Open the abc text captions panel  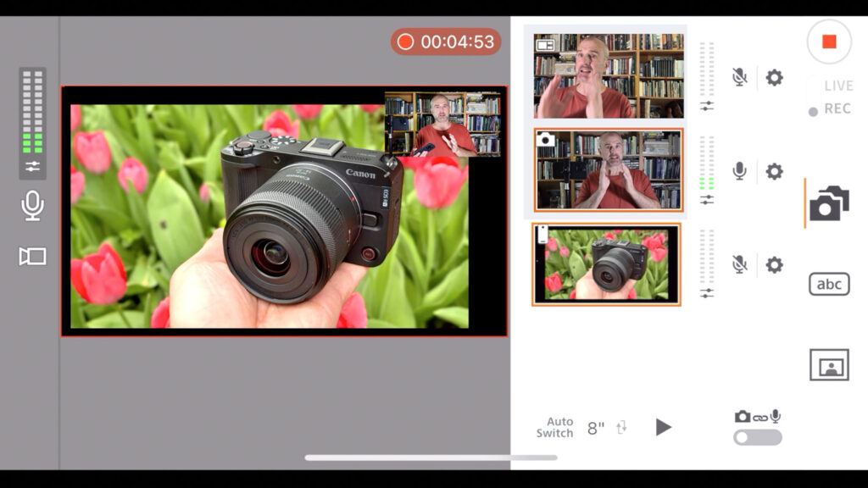click(x=829, y=284)
